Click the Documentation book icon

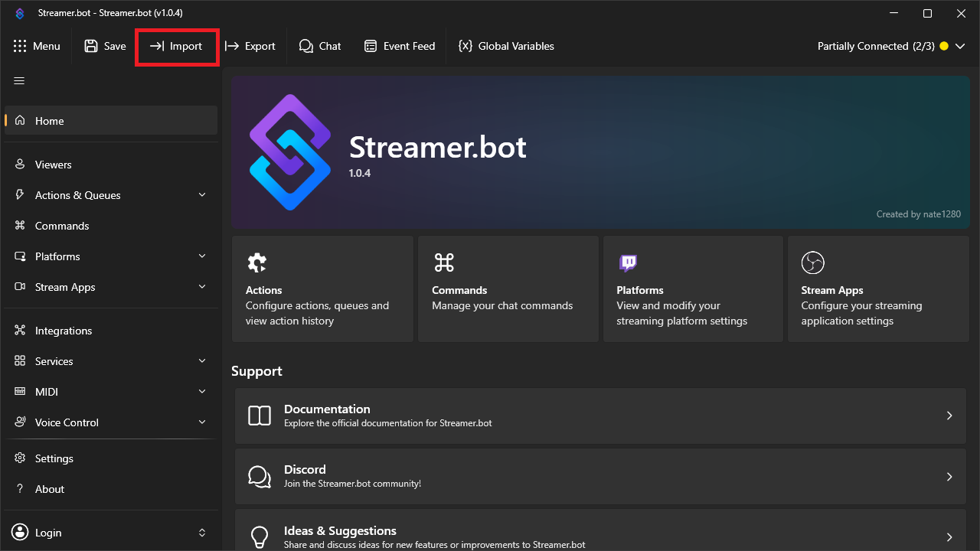pos(260,416)
